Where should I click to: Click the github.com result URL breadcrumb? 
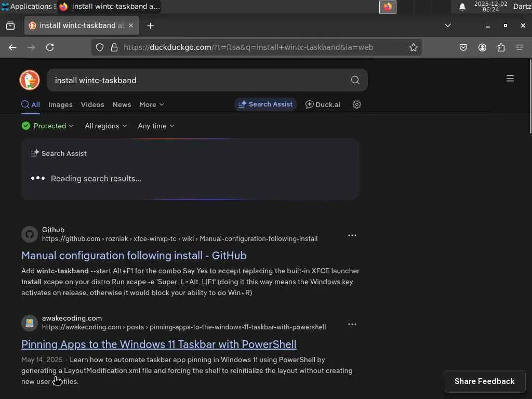pyautogui.click(x=180, y=239)
